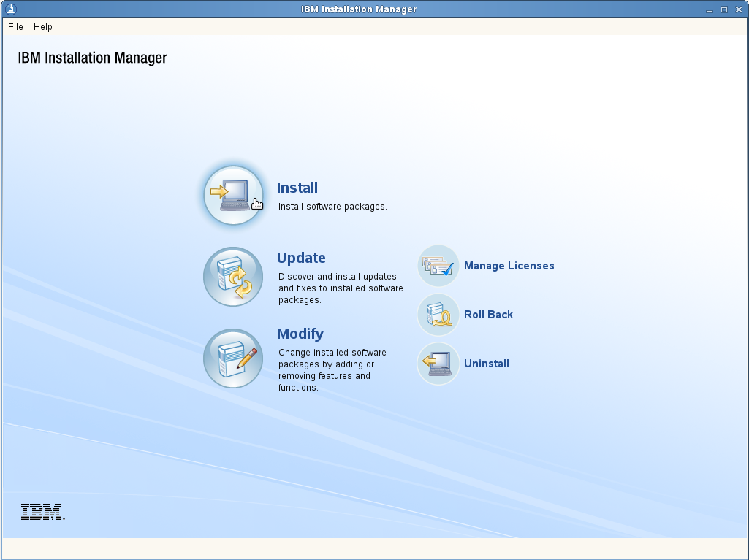Click the Modify pencil icon
Screen dimensions: 749x560
click(x=233, y=358)
